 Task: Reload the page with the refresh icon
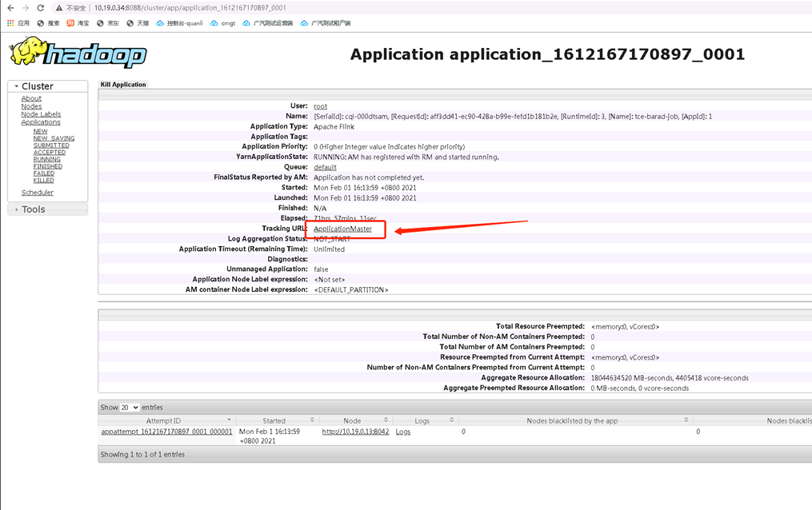point(40,8)
